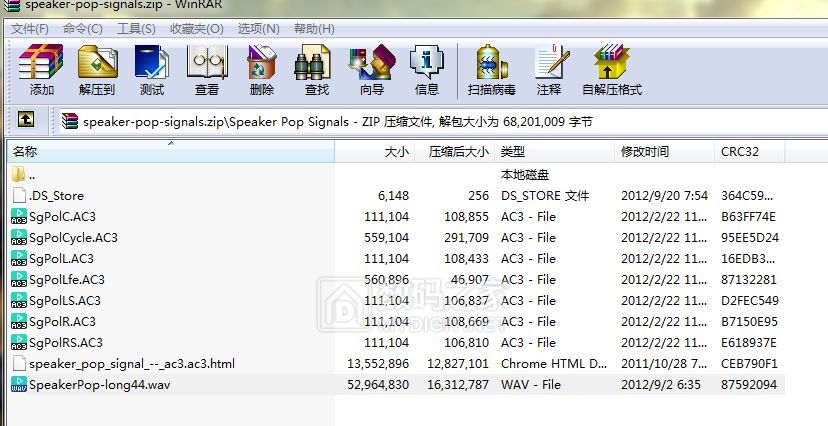Select speaker_pop_signal_--_ac3.ac3.html file name
Screen dimensions: 828x426
(x=132, y=364)
